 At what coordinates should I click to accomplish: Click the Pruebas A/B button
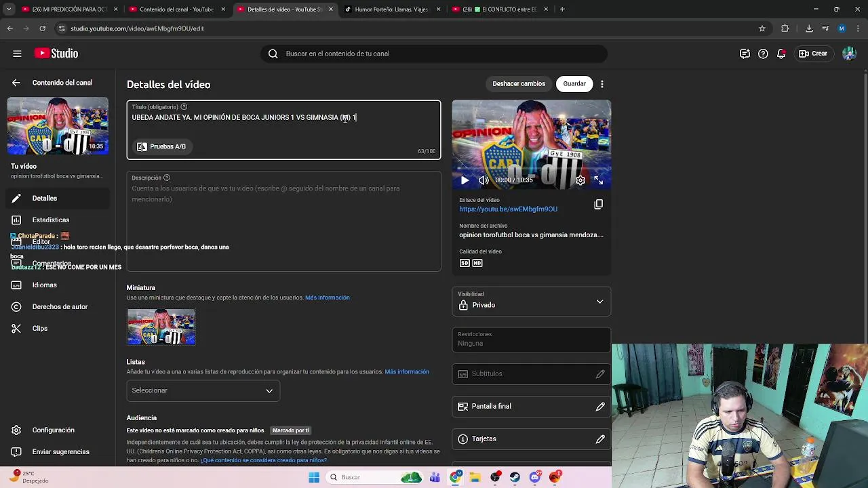pyautogui.click(x=161, y=146)
